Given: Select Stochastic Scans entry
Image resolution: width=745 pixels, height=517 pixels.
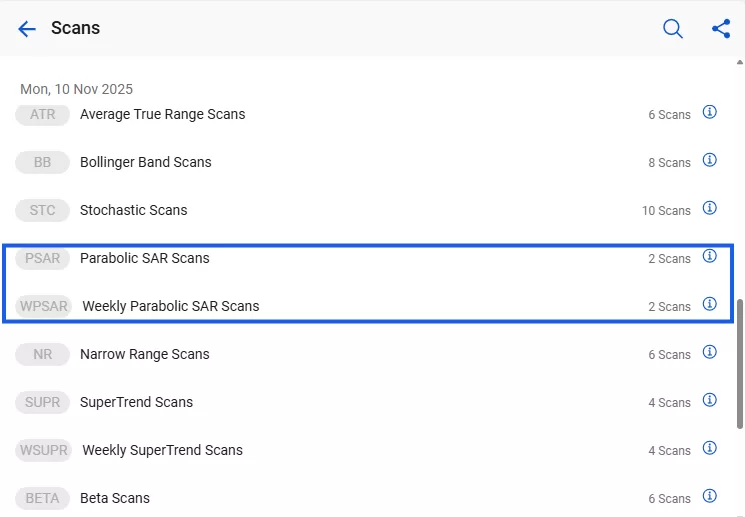Looking at the screenshot, I should [134, 210].
